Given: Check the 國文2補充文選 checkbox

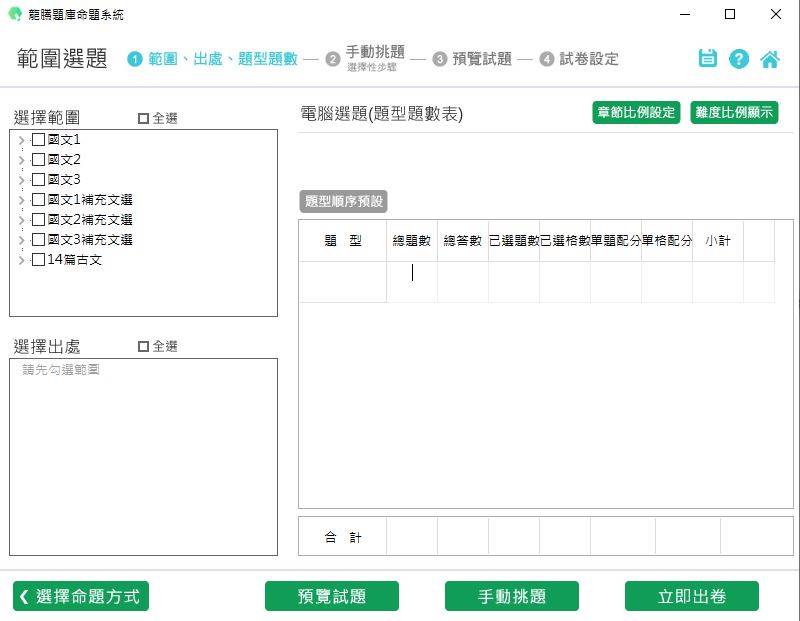Looking at the screenshot, I should pos(38,219).
